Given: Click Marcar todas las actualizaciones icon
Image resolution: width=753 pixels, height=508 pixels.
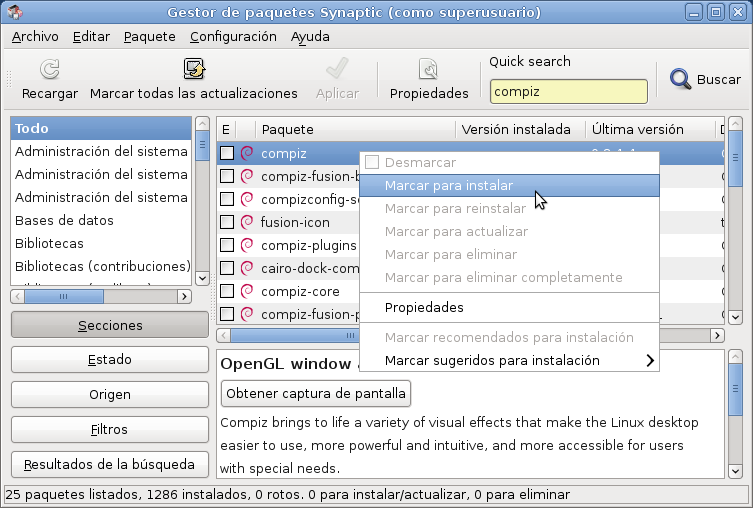Looking at the screenshot, I should coord(194,69).
